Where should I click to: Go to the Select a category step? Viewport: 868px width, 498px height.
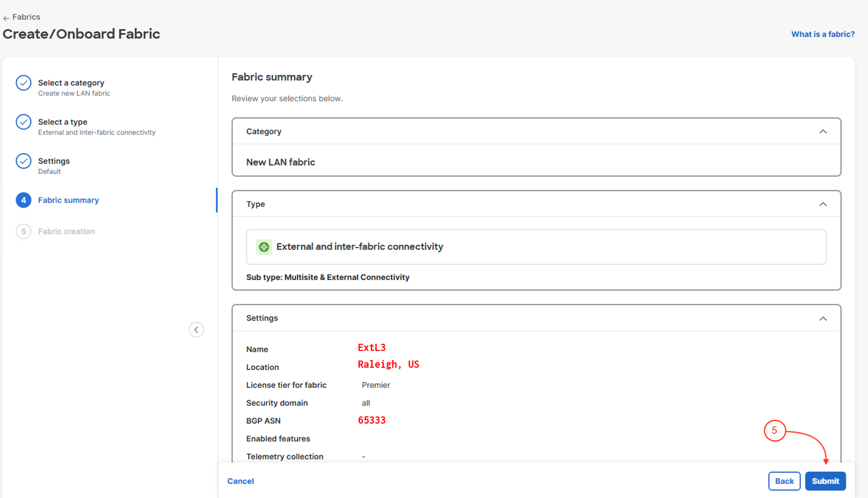click(x=71, y=83)
